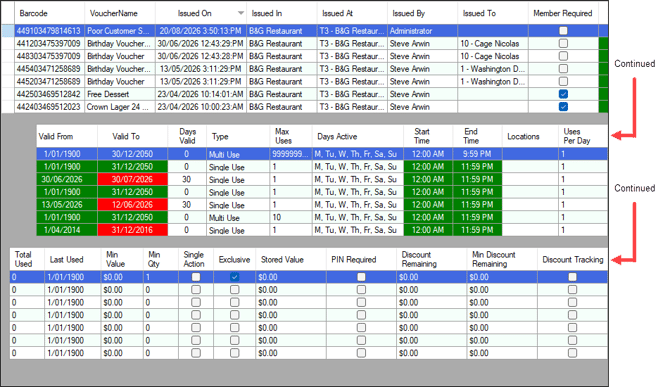Click the red 30/07/2026 Valid To cell

pos(132,179)
